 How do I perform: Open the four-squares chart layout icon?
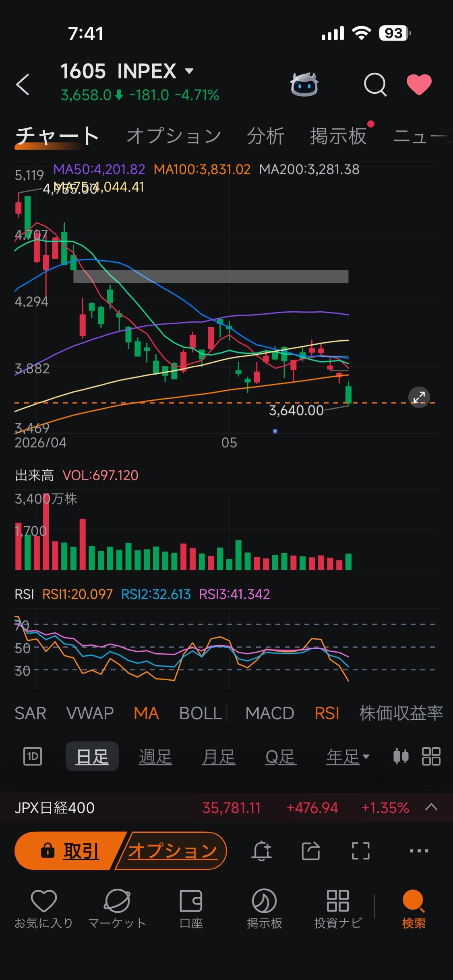431,756
